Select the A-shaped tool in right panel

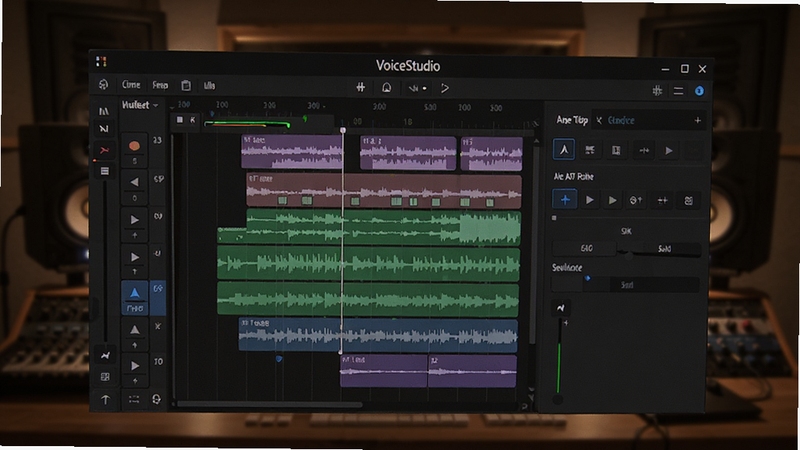(x=564, y=149)
